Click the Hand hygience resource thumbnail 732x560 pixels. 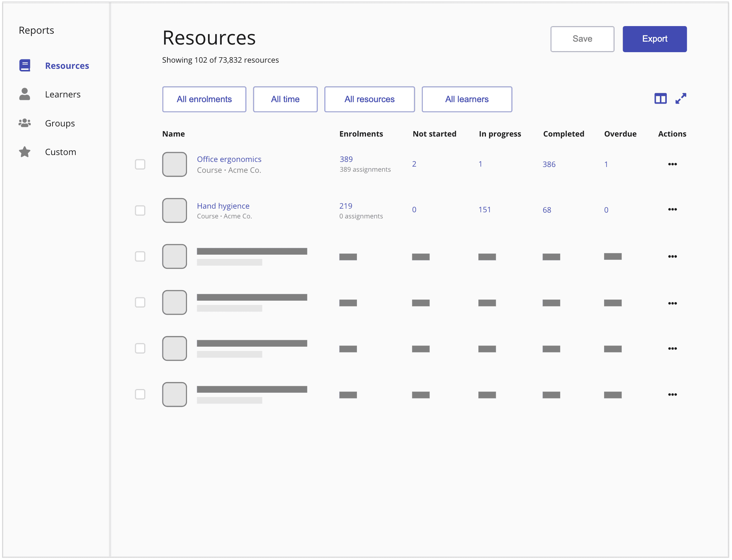174,210
